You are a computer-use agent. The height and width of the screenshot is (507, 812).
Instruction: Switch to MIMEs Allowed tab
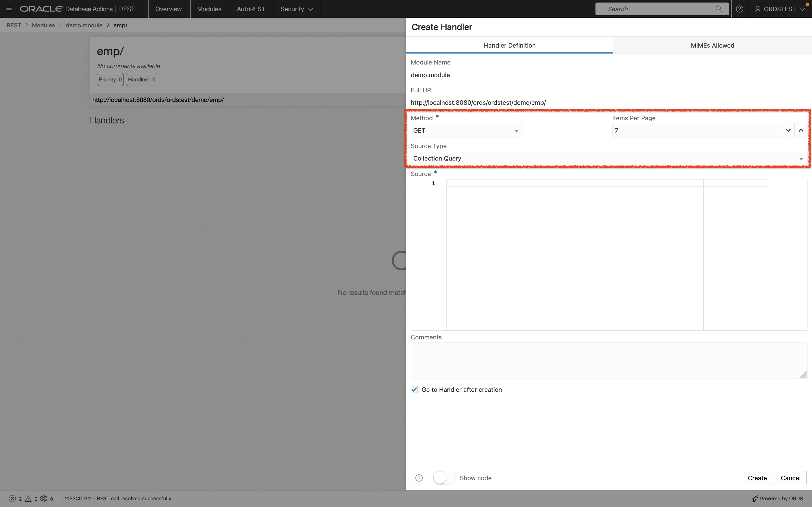[x=712, y=45]
